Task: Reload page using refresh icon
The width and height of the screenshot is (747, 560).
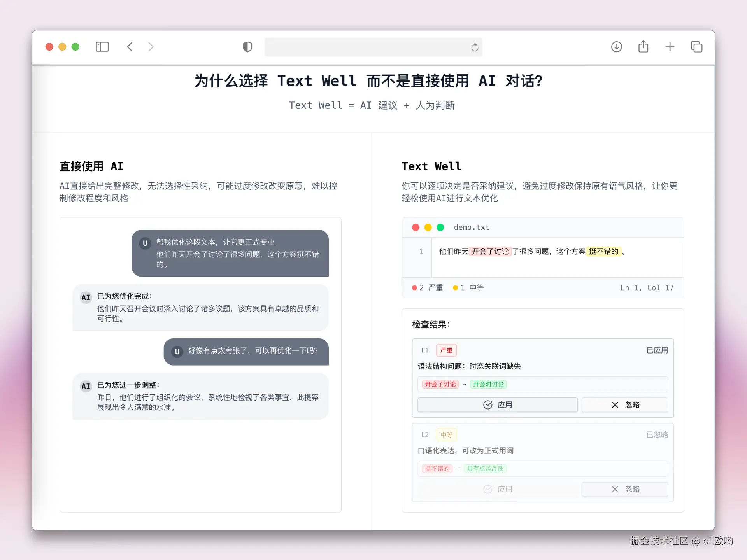Action: pyautogui.click(x=474, y=47)
